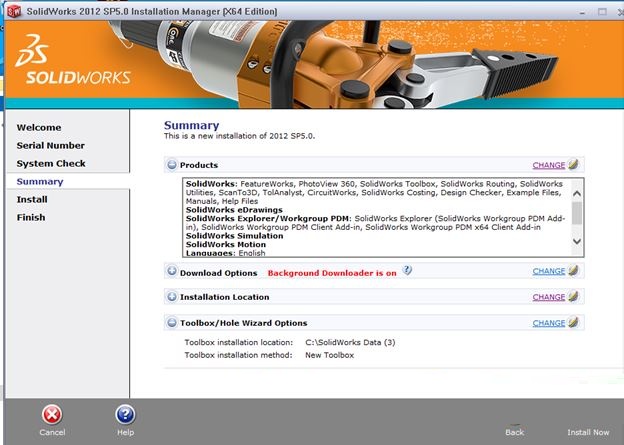Click the SolidWorks app icon in title bar
The width and height of the screenshot is (624, 445).
(x=14, y=11)
